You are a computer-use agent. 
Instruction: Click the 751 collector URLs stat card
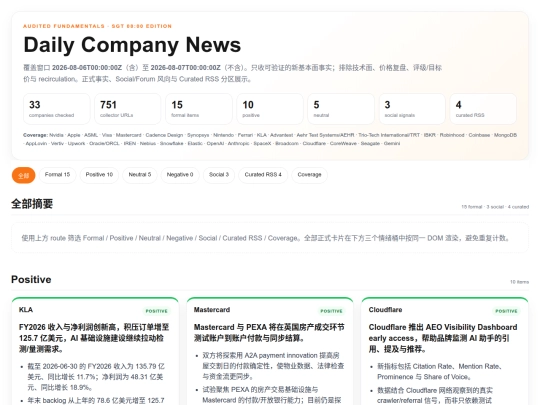pyautogui.click(x=128, y=109)
